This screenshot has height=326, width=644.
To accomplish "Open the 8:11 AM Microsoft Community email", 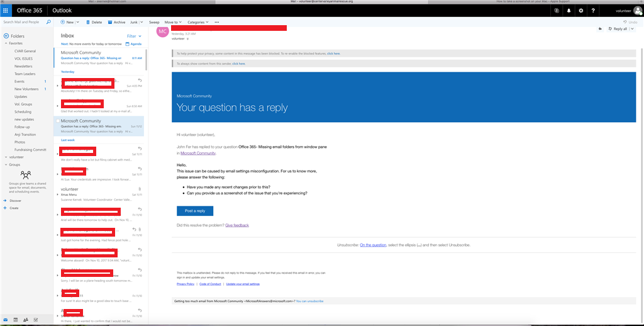I will 99,57.
